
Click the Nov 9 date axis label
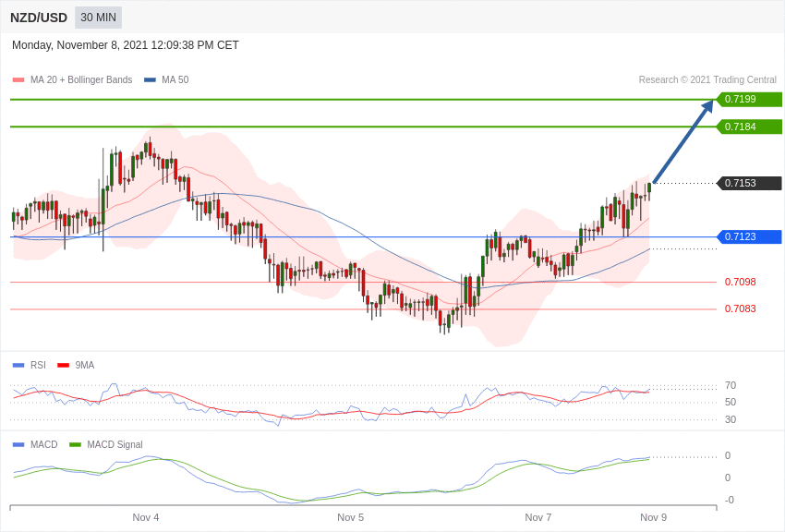point(653,517)
